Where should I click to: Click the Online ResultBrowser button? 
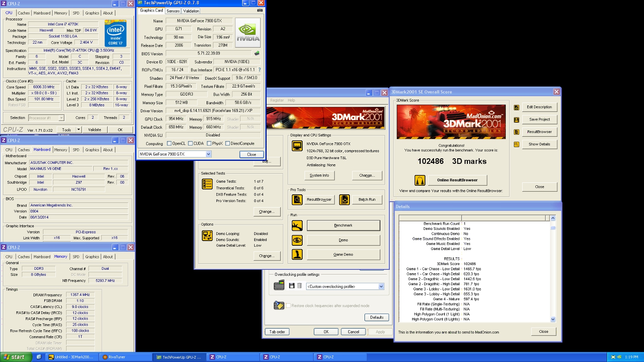click(x=457, y=180)
